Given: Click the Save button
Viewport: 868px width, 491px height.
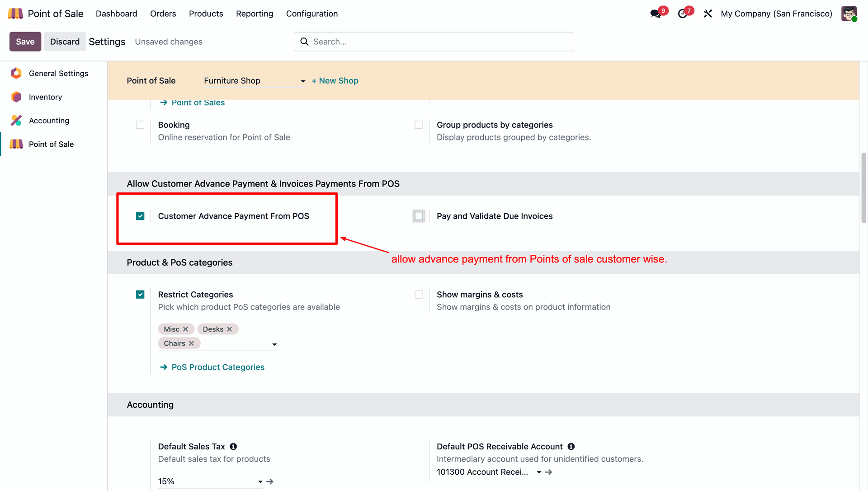Looking at the screenshot, I should point(25,42).
